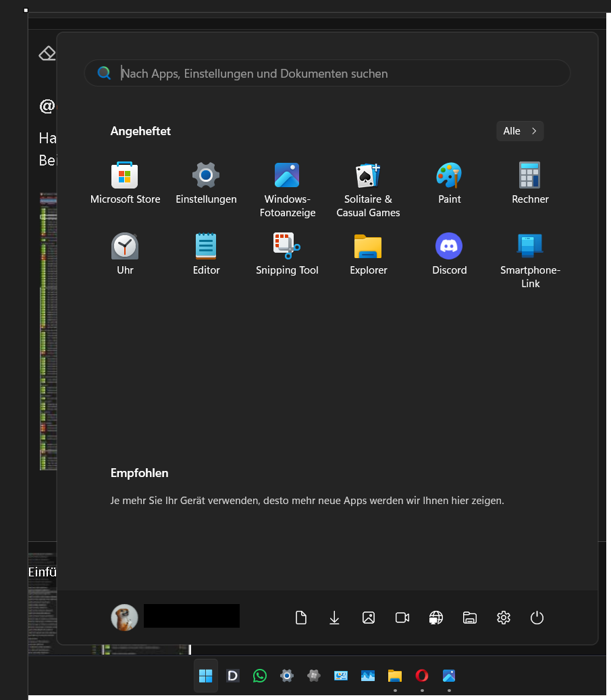
Task: Launch the Editor notepad app
Action: click(206, 254)
